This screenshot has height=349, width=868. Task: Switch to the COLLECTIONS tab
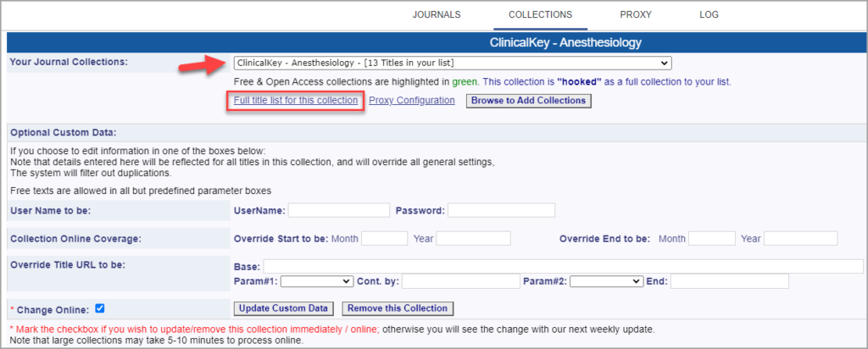[540, 15]
